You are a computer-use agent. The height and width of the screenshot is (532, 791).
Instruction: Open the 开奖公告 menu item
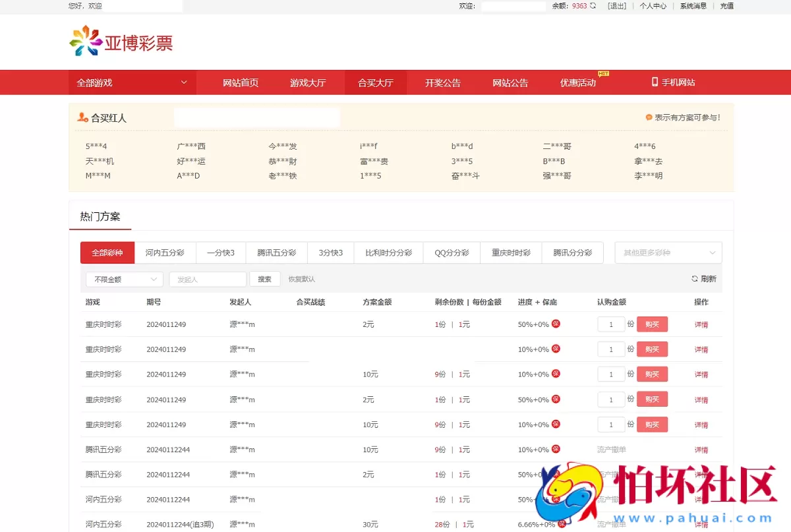click(x=442, y=82)
